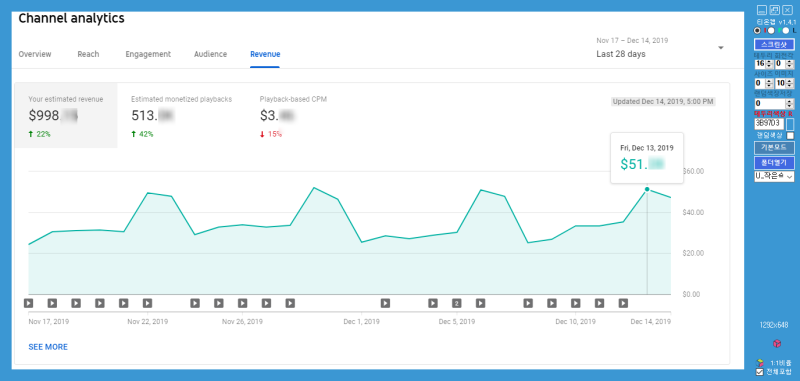Open video marker above Nov 22, 2019 tick
Screen dimensions: 800x381
pos(147,303)
